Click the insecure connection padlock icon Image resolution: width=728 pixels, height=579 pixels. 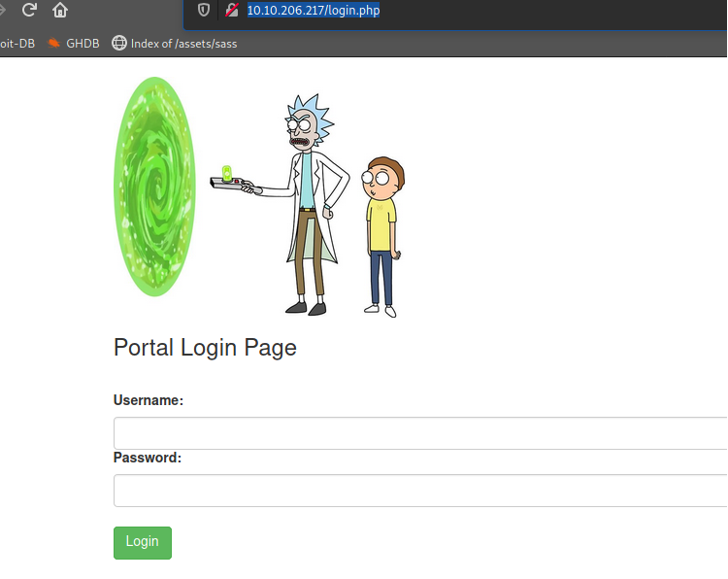[232, 10]
